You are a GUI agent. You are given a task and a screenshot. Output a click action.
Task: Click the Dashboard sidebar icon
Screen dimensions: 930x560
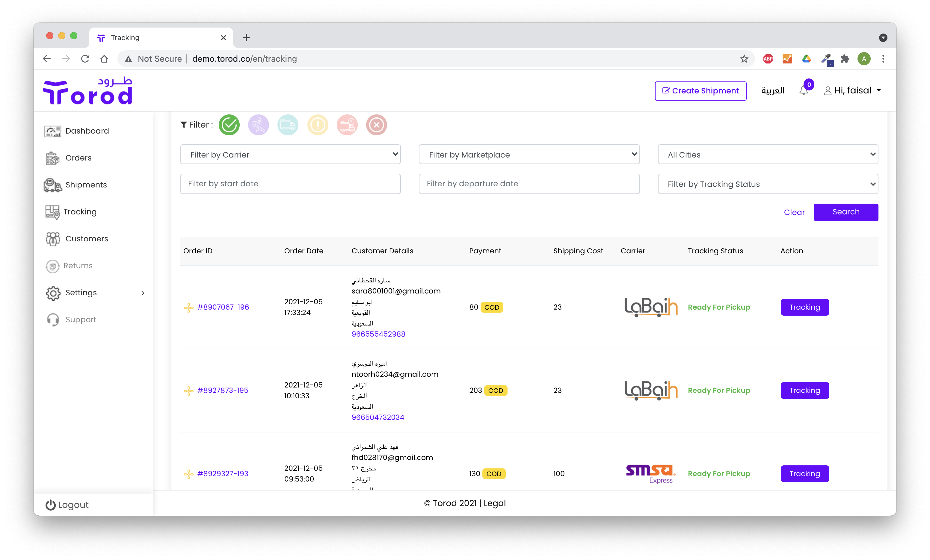(x=52, y=131)
